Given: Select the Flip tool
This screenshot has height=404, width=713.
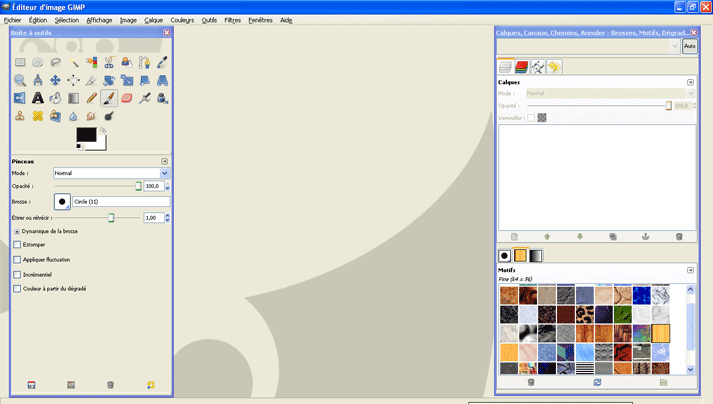Looking at the screenshot, I should (x=20, y=98).
